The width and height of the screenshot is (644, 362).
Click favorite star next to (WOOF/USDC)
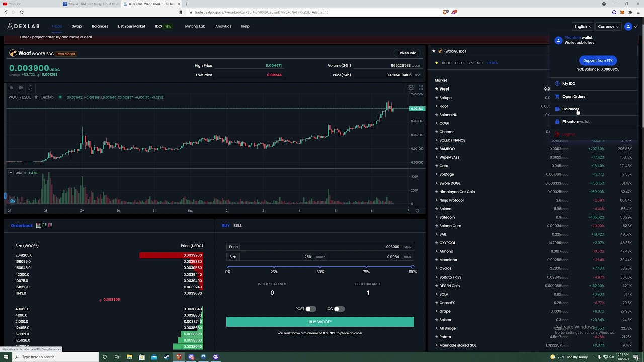[434, 51]
